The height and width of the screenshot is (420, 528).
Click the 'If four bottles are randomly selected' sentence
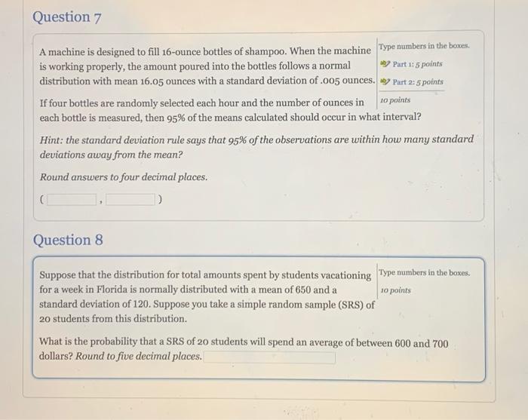click(230, 110)
